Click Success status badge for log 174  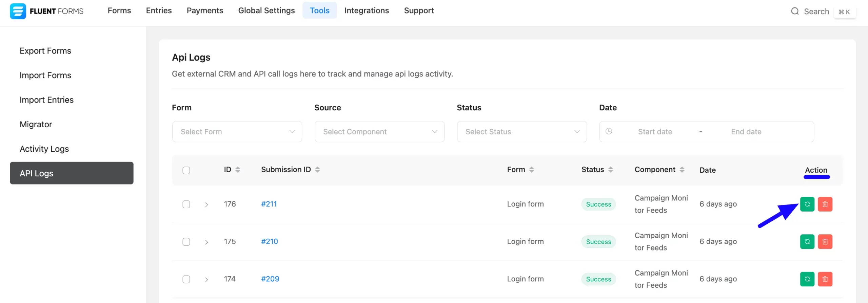pyautogui.click(x=598, y=279)
